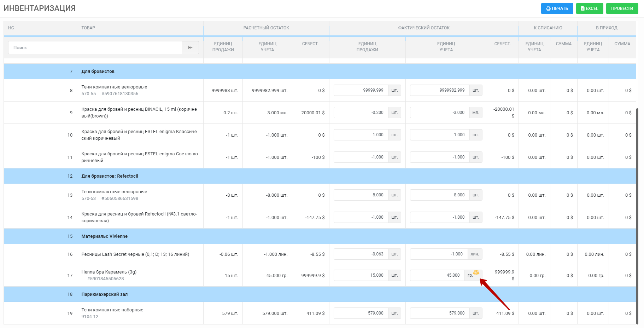644x328 pixels.
Task: Click product Краска BINACIL 15 ml
Action: pos(139,113)
